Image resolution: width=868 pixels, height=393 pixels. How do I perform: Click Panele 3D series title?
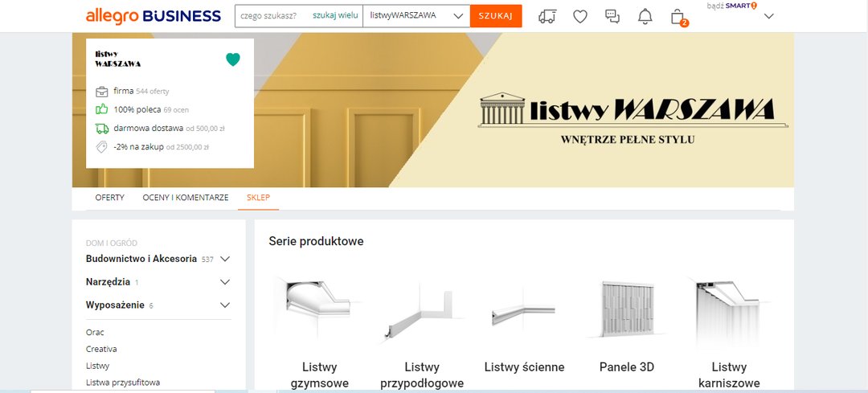coord(627,366)
